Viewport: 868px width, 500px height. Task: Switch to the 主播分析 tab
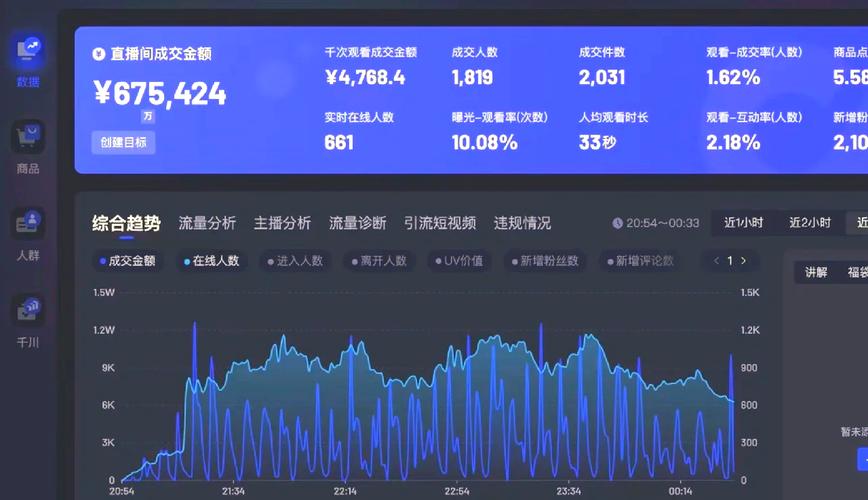pos(282,223)
